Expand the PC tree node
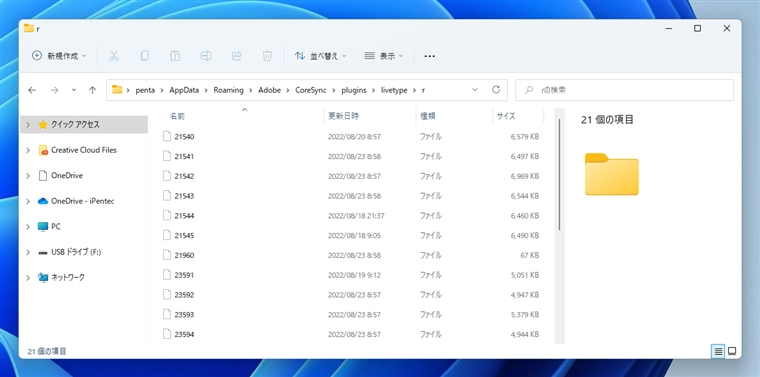The image size is (760, 377). click(28, 226)
